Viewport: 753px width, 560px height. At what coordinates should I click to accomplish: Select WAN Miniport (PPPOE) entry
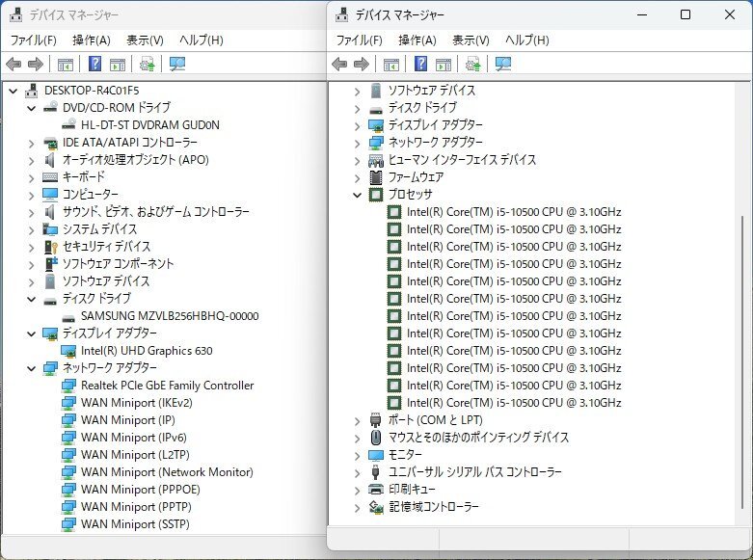point(140,490)
